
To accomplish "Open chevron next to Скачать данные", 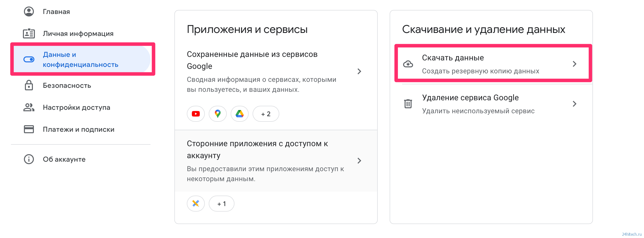I will tap(574, 64).
